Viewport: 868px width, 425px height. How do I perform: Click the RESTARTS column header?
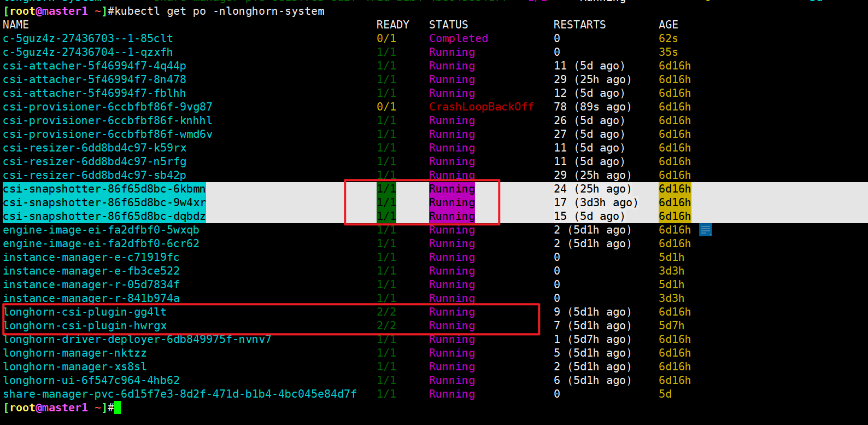point(580,25)
